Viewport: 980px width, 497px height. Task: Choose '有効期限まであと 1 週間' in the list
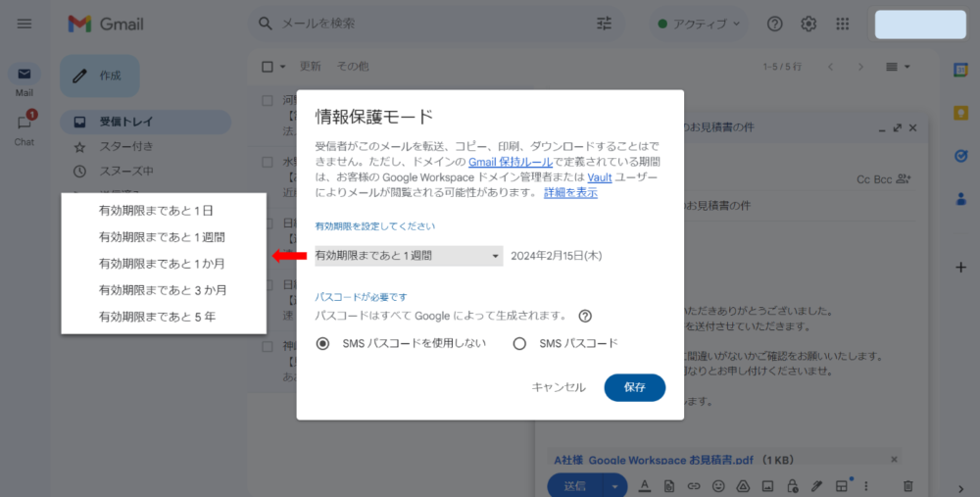pos(164,237)
